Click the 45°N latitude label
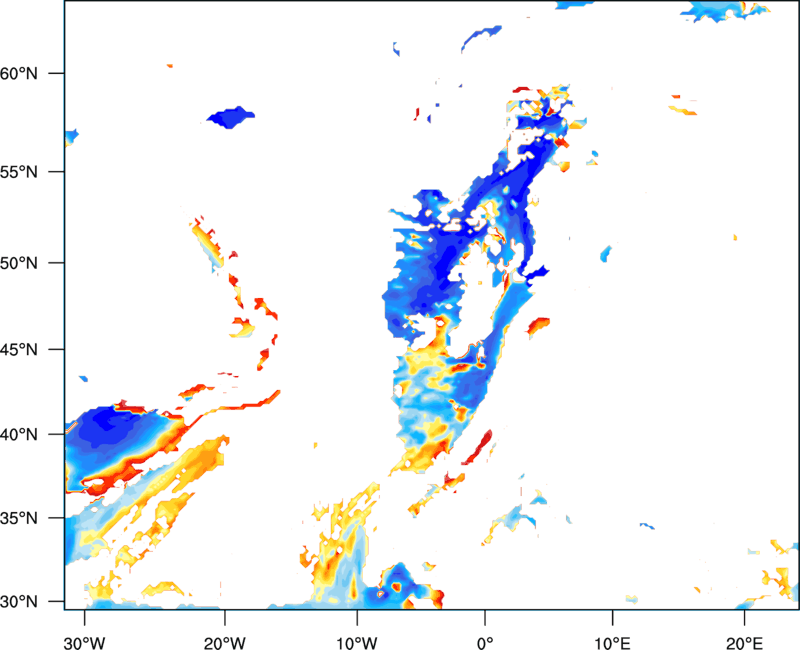The height and width of the screenshot is (650, 800). coord(19,349)
